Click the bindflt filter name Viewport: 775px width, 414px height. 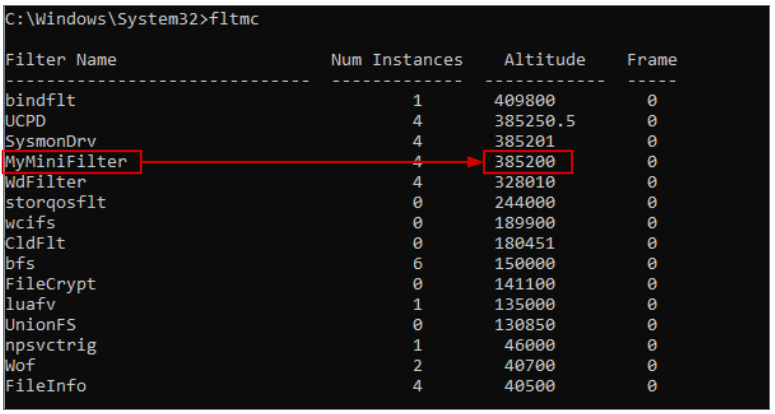click(x=41, y=101)
